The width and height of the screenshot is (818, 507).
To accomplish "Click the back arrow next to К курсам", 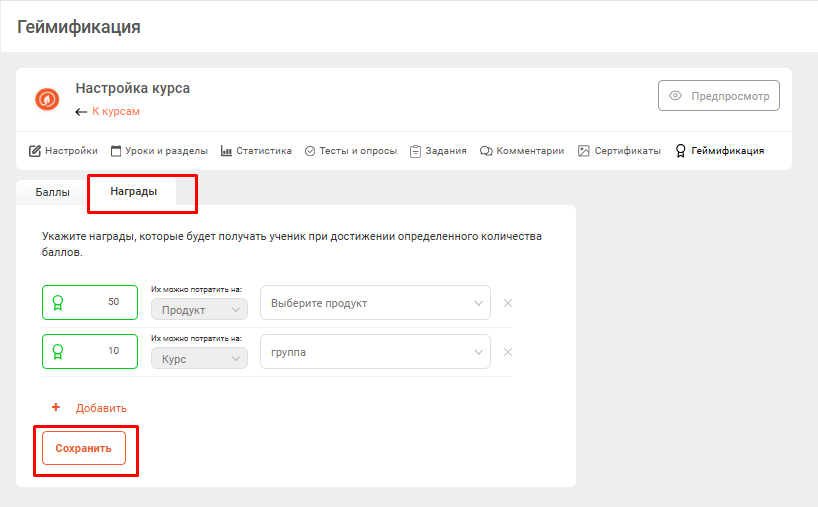I will 82,111.
